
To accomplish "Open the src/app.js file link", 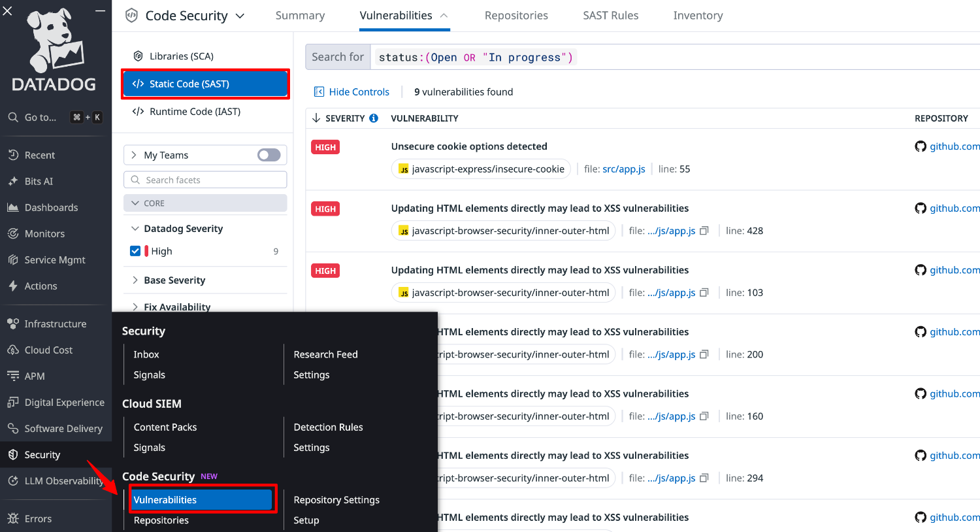I will [x=624, y=169].
